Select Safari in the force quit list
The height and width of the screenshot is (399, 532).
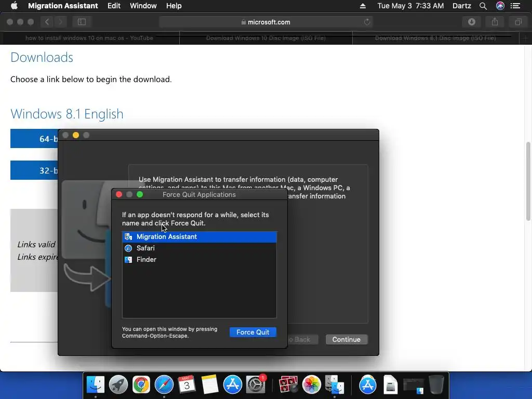pyautogui.click(x=199, y=248)
